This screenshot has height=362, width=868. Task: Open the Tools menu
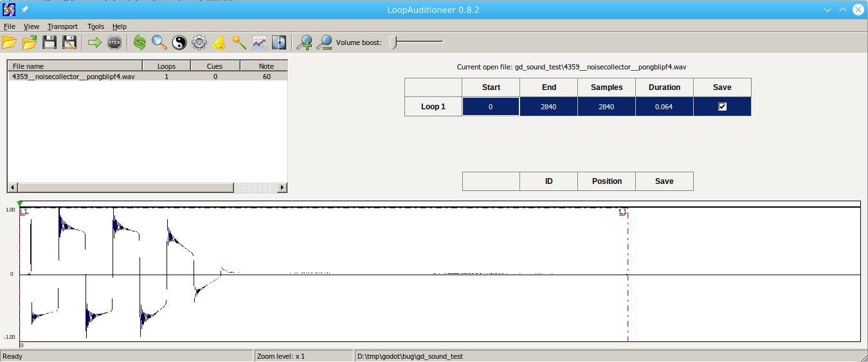click(x=96, y=26)
